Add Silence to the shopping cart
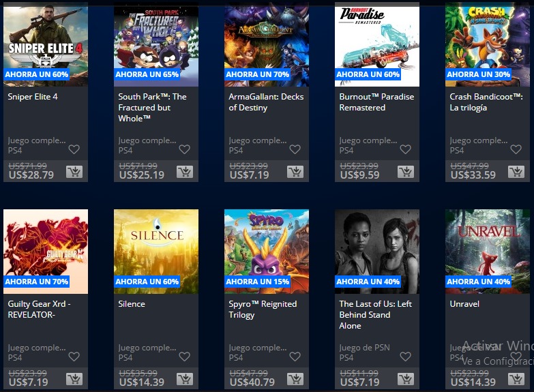Image resolution: width=534 pixels, height=392 pixels. (x=185, y=379)
